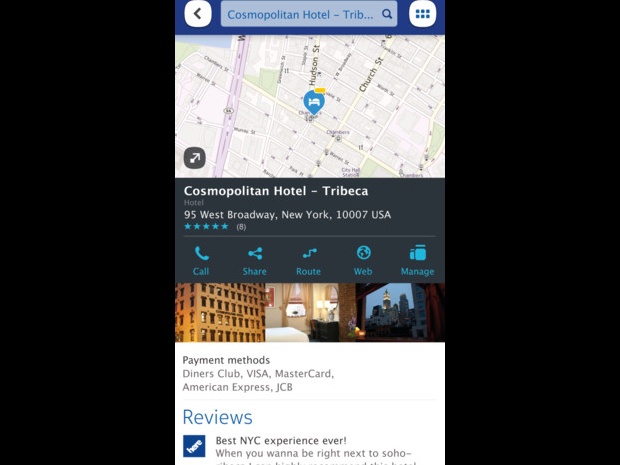
Task: Go back using the back arrow button
Action: pyautogui.click(x=198, y=14)
